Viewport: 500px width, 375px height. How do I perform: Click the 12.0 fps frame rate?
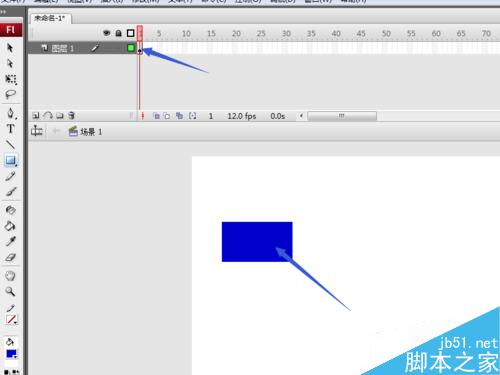pos(242,116)
